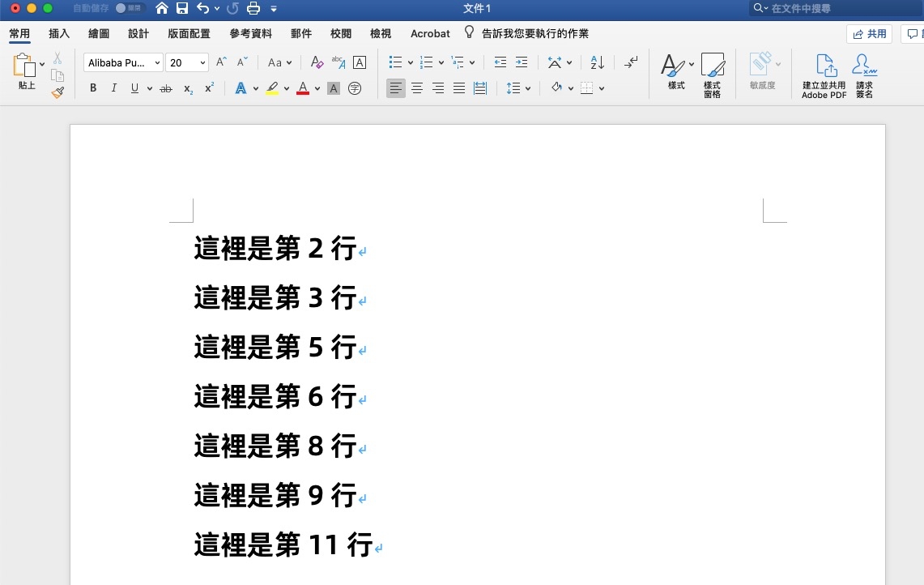Increase font size with larger A
This screenshot has height=585, width=924.
(222, 62)
